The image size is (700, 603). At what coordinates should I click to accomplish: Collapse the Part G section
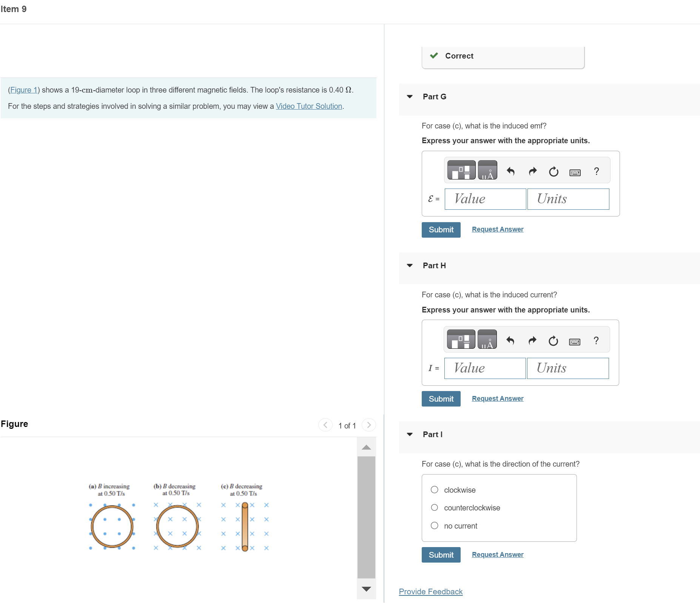pyautogui.click(x=410, y=97)
